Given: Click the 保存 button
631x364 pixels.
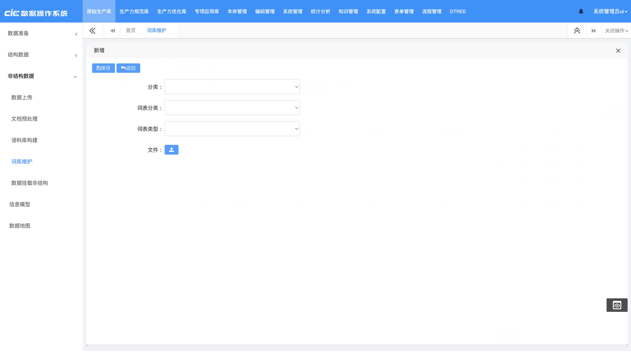Looking at the screenshot, I should point(103,68).
